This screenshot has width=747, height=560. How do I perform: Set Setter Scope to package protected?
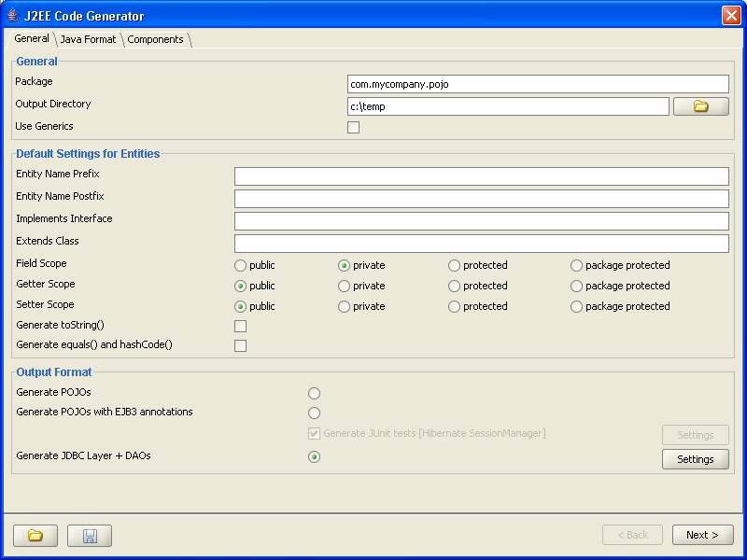point(576,306)
